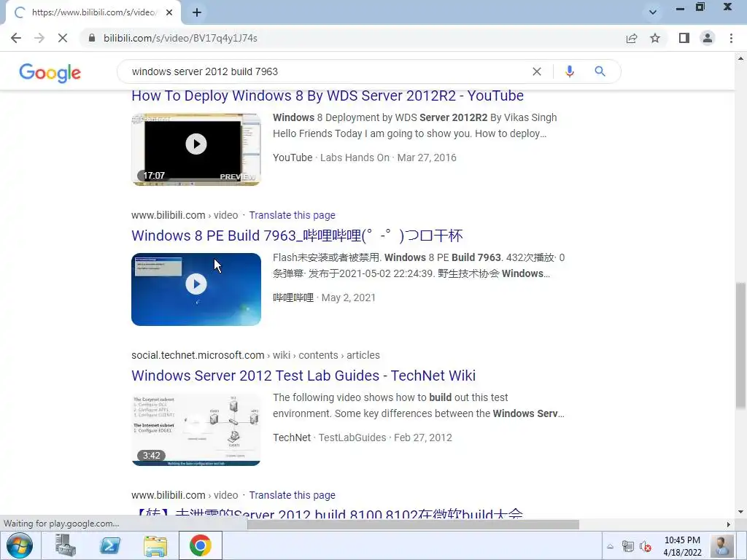The image size is (747, 560).
Task: Translate the Server 2012 build 8100 result
Action: click(292, 495)
